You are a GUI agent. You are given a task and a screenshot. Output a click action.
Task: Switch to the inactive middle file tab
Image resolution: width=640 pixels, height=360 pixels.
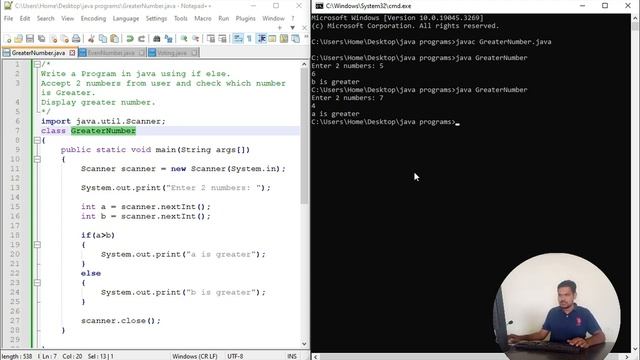pos(111,53)
